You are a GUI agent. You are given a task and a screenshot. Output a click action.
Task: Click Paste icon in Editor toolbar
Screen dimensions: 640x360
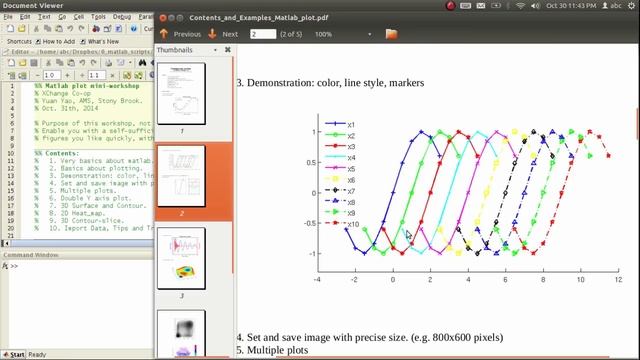click(71, 63)
